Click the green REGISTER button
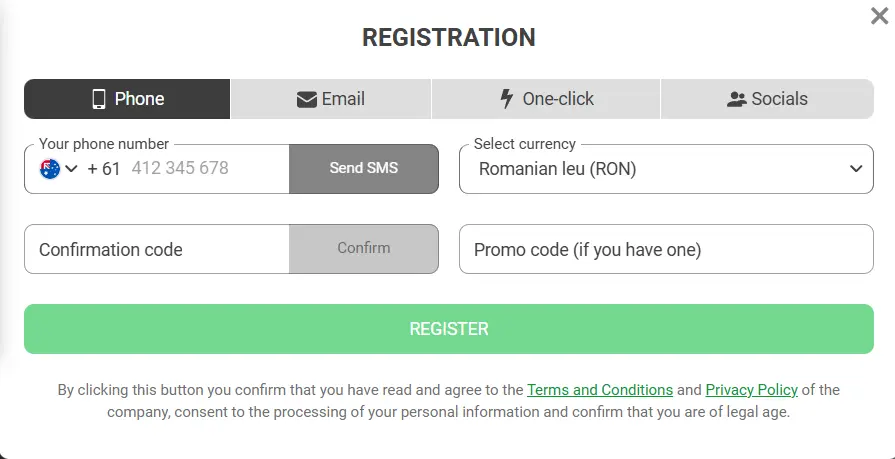The image size is (895, 459). pos(448,329)
